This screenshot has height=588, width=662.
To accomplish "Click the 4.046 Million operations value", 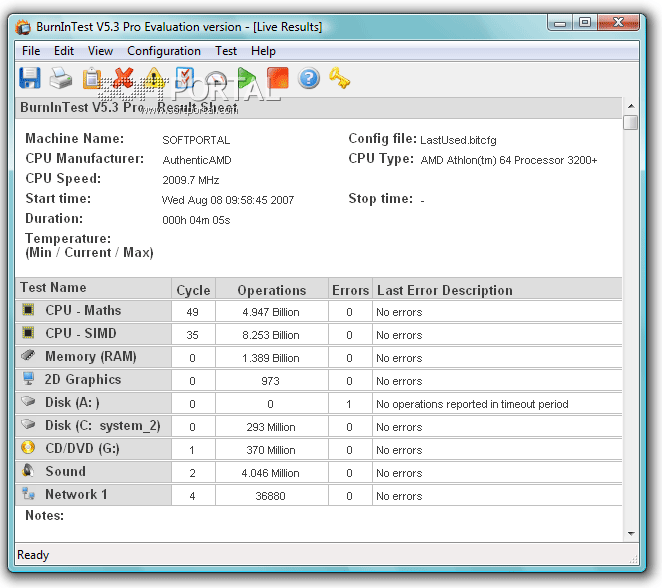I will point(271,473).
